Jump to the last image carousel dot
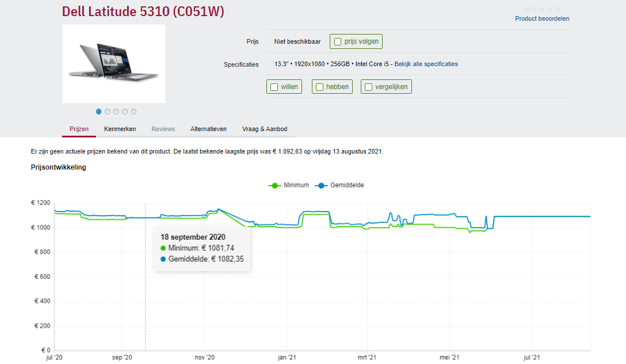 (134, 112)
